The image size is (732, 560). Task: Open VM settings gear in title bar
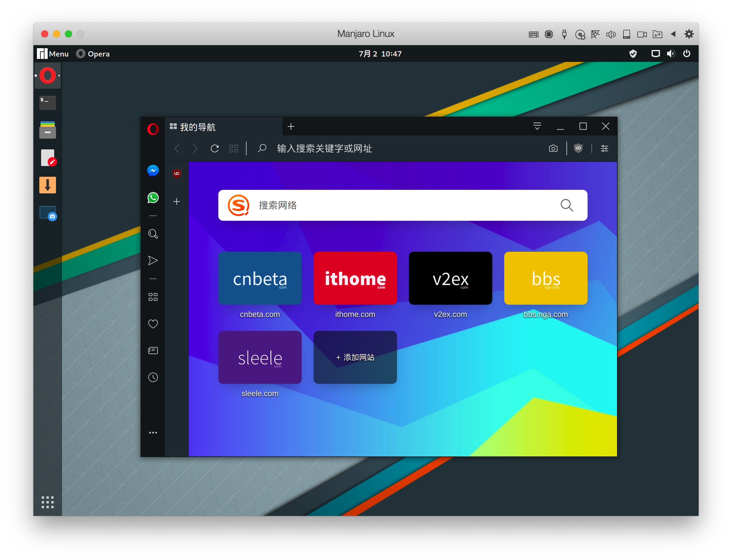tap(689, 34)
